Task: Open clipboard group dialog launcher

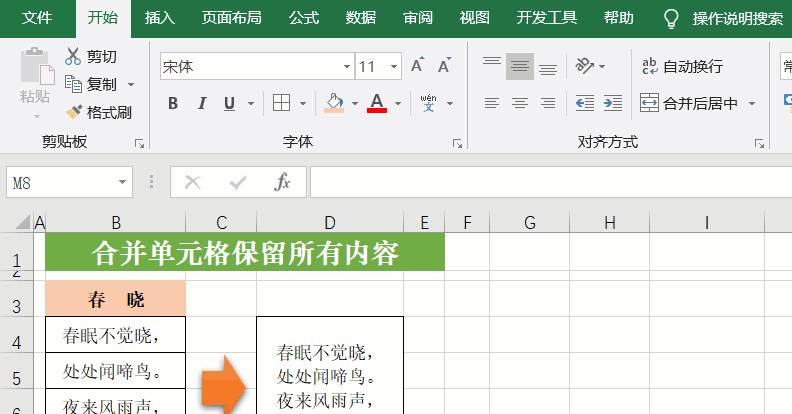Action: [x=139, y=144]
